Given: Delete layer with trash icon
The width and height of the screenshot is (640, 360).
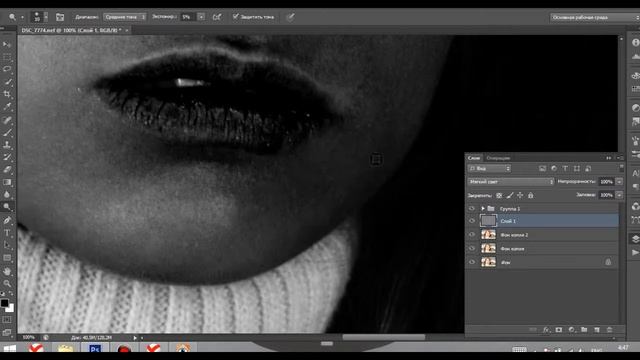Looking at the screenshot, I should [609, 330].
